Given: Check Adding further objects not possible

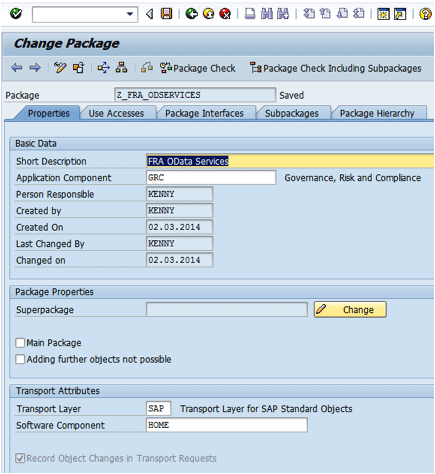Looking at the screenshot, I should pos(20,359).
